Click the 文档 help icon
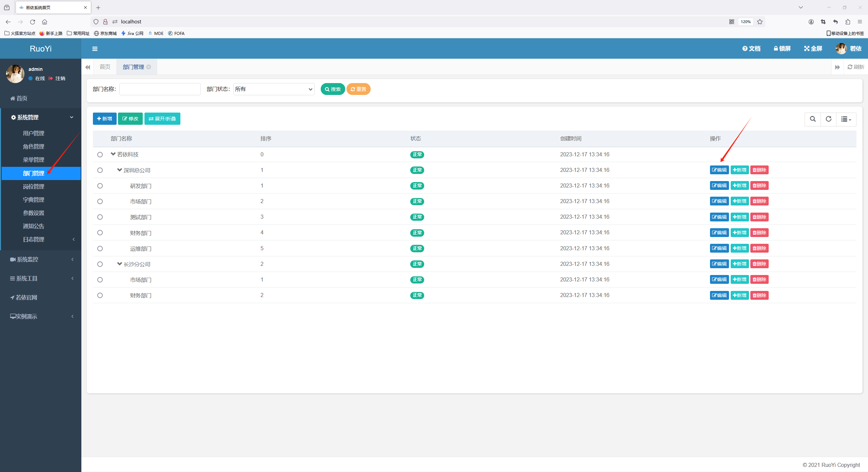Image resolution: width=868 pixels, height=472 pixels. (745, 49)
